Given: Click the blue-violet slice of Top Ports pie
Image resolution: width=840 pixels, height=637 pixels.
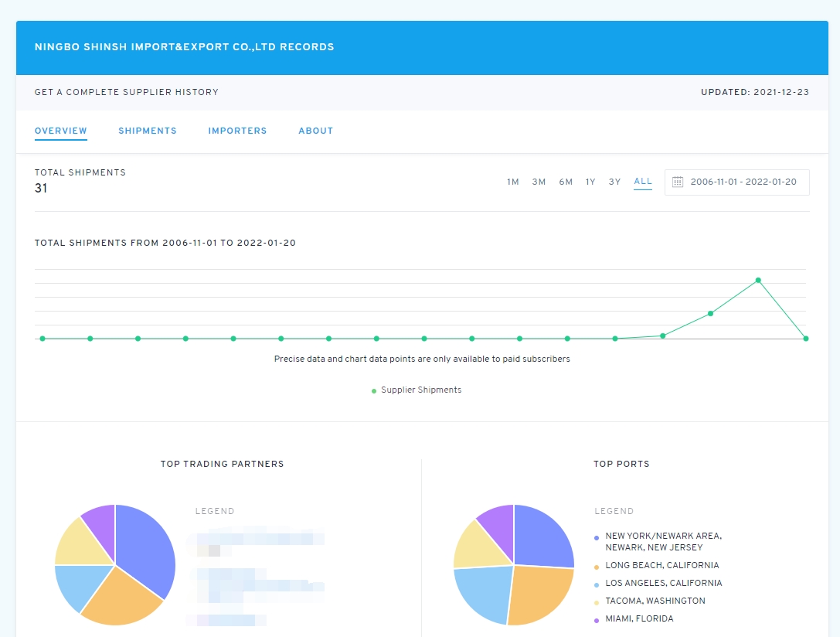Looking at the screenshot, I should [x=542, y=537].
